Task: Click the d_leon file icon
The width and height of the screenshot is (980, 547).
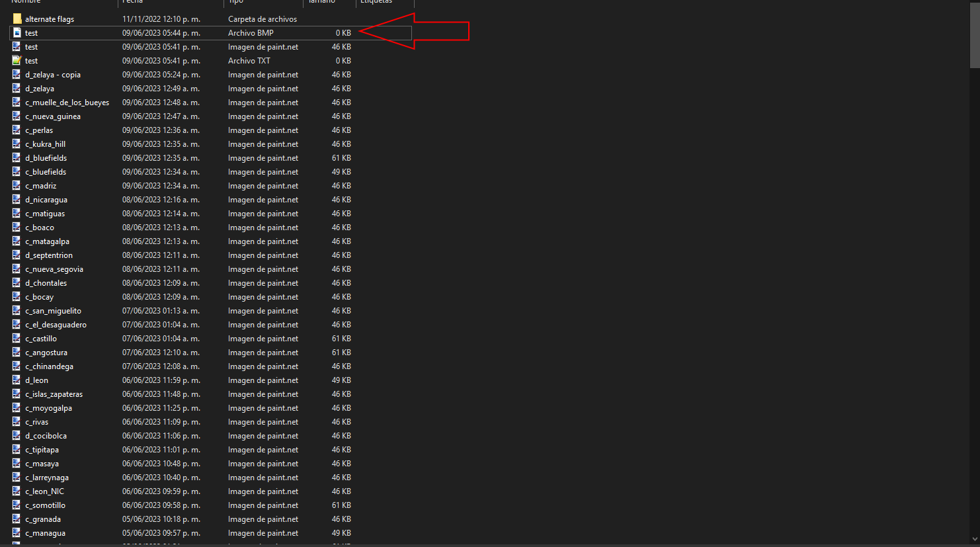Action: tap(16, 380)
